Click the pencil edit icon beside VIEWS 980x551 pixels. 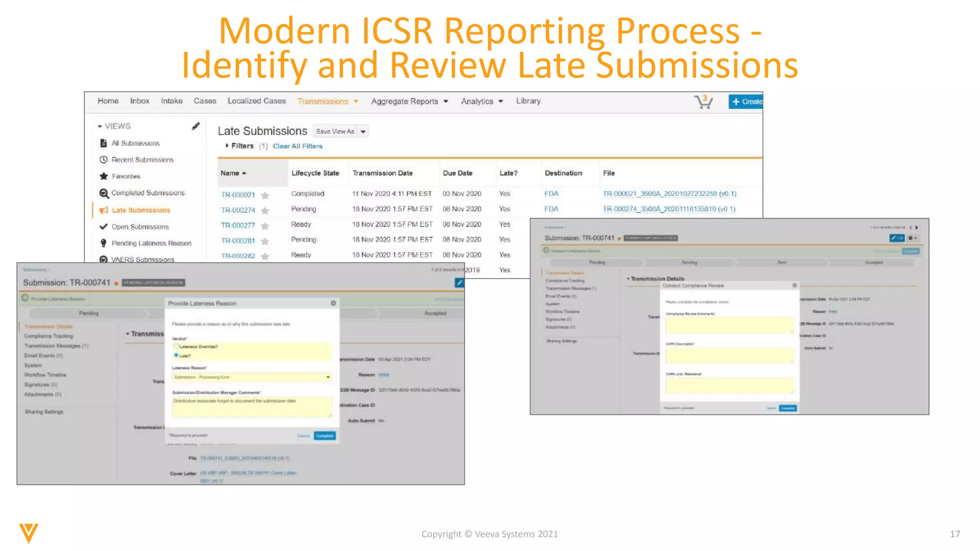coord(196,126)
